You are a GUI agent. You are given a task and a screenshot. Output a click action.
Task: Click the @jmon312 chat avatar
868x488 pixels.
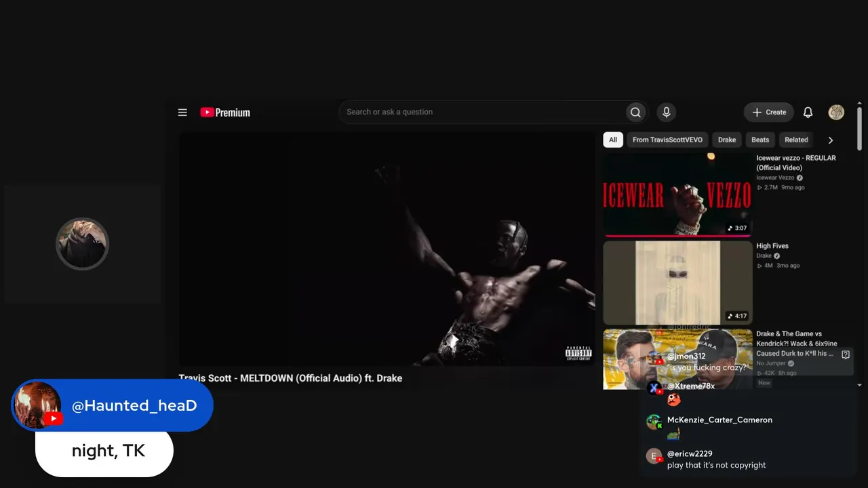[654, 359]
